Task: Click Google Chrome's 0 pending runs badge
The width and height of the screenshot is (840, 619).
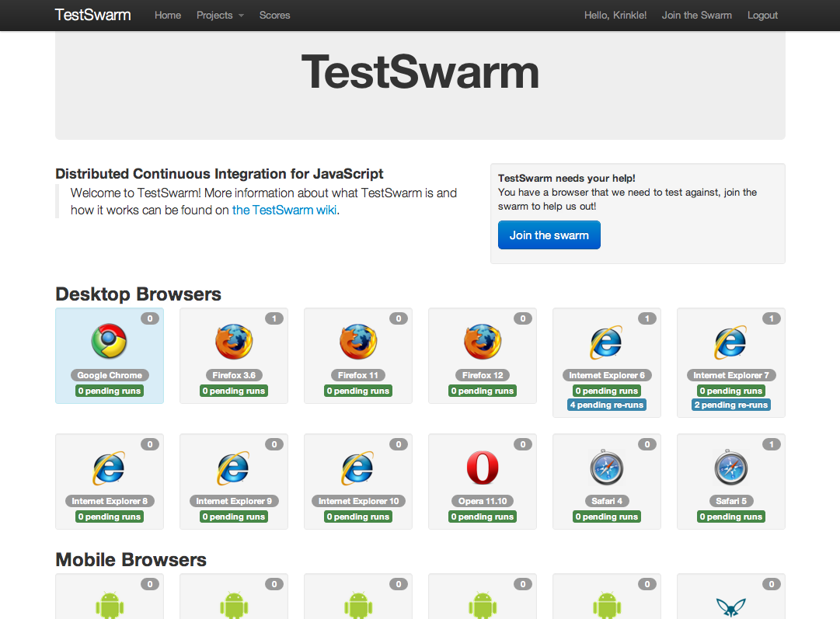Action: (x=110, y=391)
